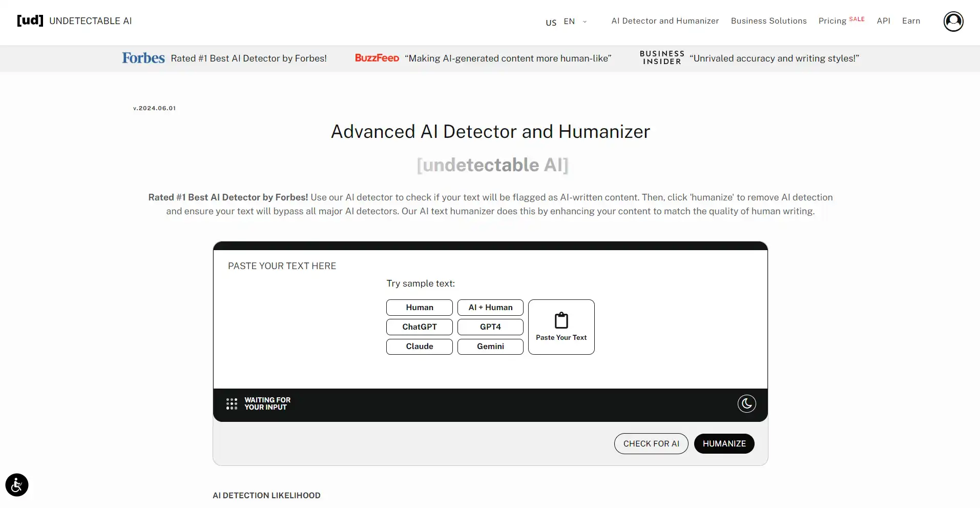
Task: Load the Human sample text
Action: [x=420, y=308]
